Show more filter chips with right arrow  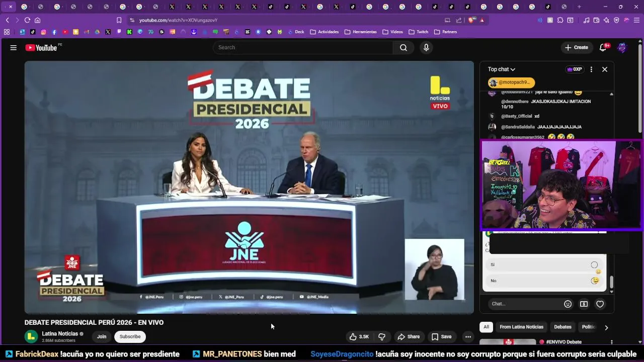pyautogui.click(x=606, y=327)
